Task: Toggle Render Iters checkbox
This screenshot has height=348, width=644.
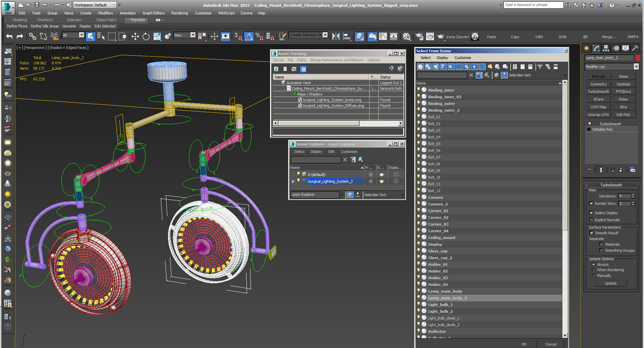Action: tap(591, 203)
